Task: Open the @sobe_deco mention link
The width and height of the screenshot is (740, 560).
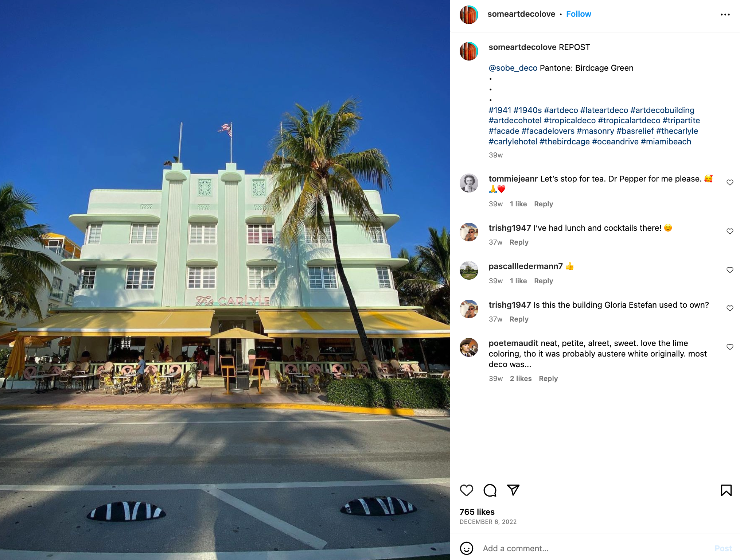Action: click(x=513, y=68)
